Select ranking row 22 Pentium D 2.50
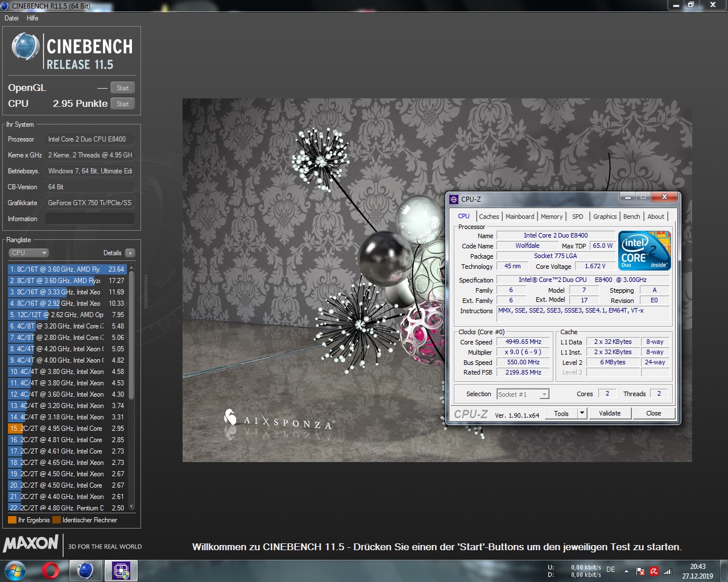 (67, 508)
